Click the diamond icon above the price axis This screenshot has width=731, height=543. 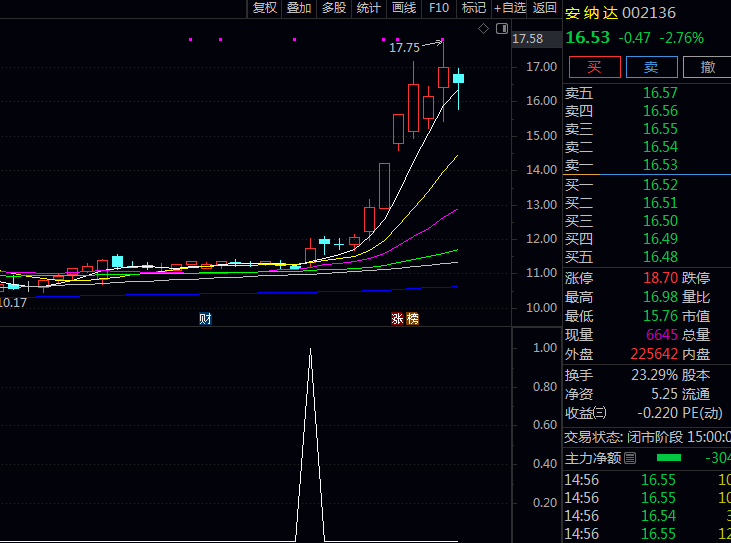click(x=484, y=29)
